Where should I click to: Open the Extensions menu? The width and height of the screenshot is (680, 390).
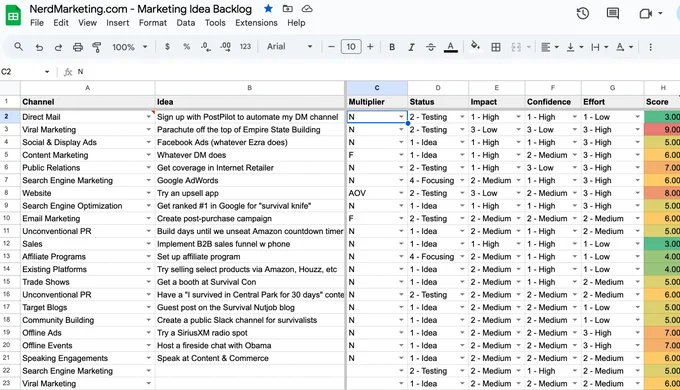point(256,23)
